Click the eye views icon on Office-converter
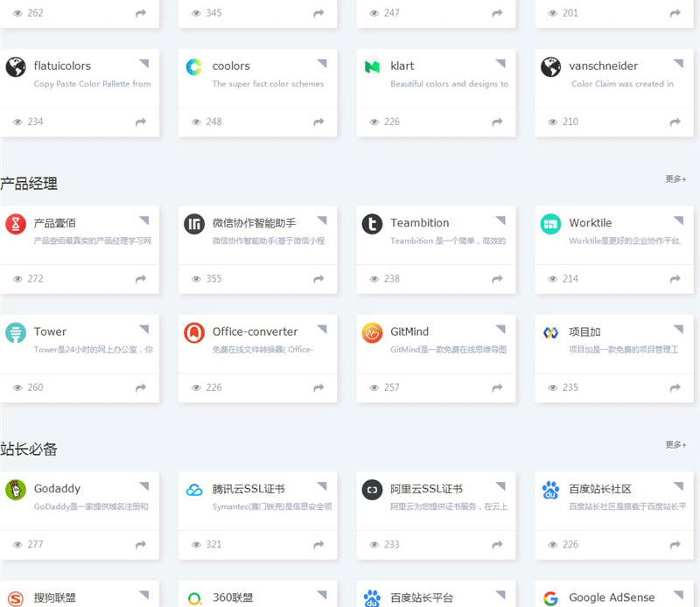This screenshot has height=607, width=700. pyautogui.click(x=196, y=387)
